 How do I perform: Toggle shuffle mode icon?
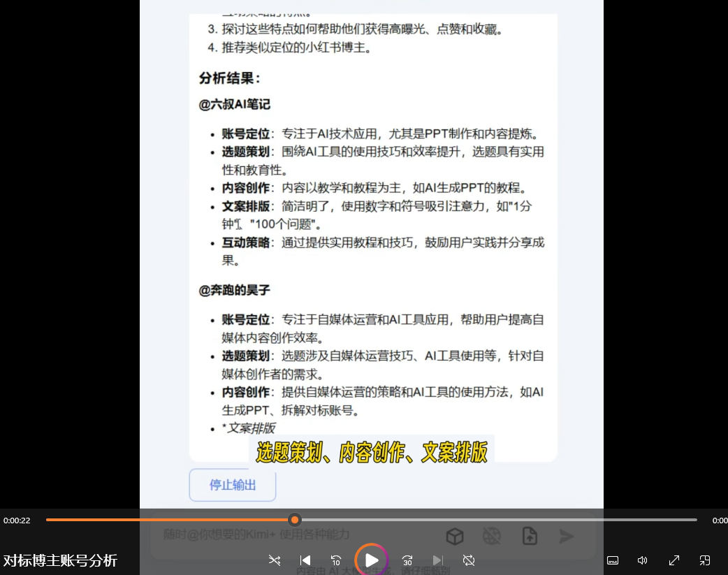coord(275,560)
